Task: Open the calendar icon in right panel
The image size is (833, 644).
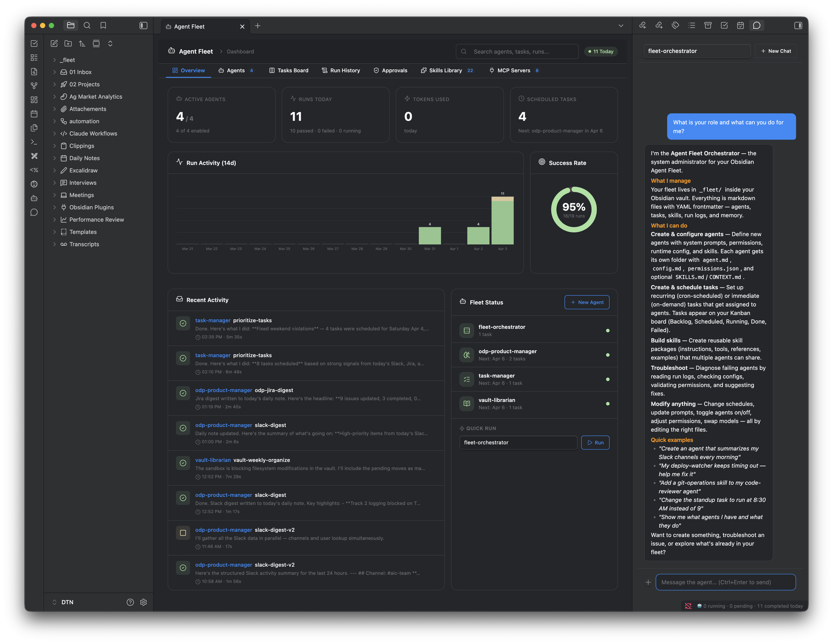Action: [x=740, y=26]
